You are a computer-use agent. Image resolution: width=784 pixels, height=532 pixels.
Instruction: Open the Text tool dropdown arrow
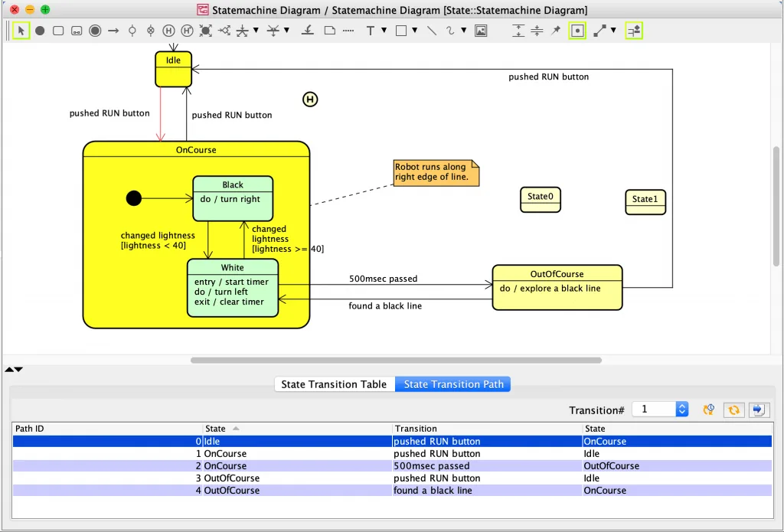(x=384, y=31)
